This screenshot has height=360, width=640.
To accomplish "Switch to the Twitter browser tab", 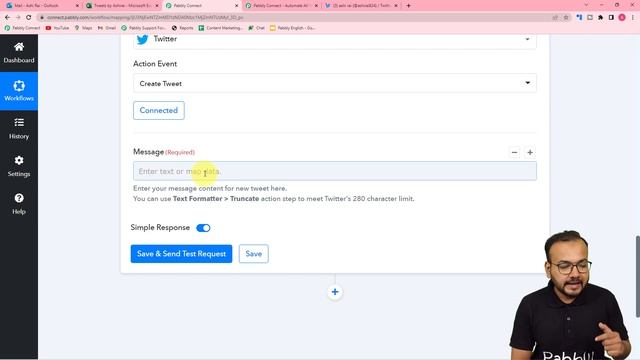I will click(x=361, y=6).
